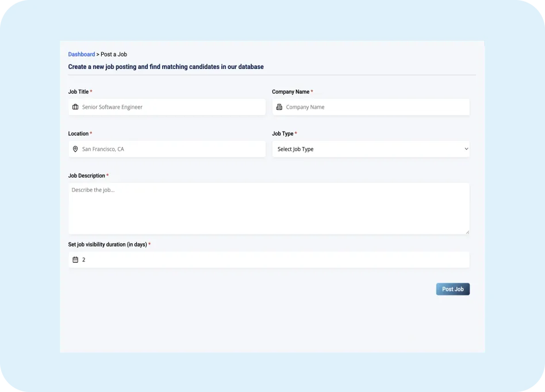Click the job posting description heading
This screenshot has width=545, height=392.
[166, 67]
